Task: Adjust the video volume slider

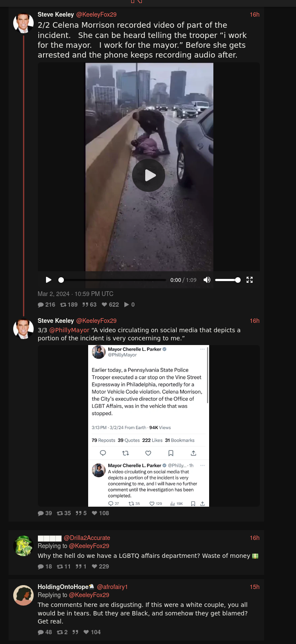Action: pyautogui.click(x=228, y=280)
